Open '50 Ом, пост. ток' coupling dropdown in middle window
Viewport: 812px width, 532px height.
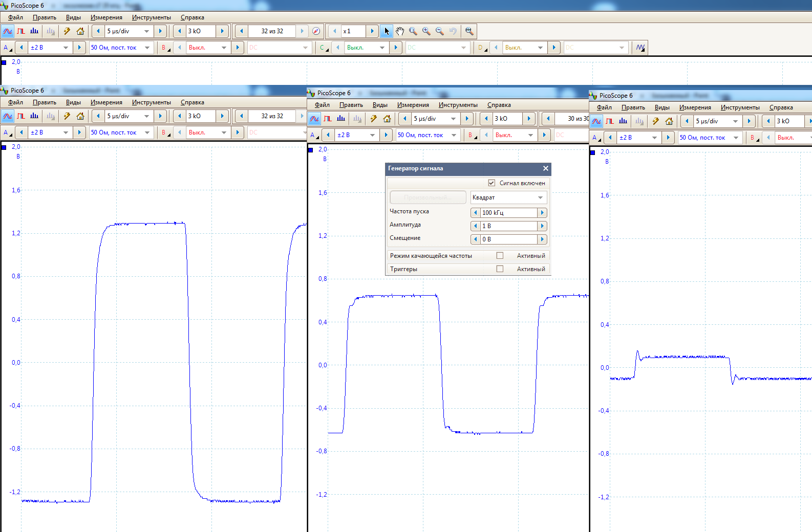(454, 135)
